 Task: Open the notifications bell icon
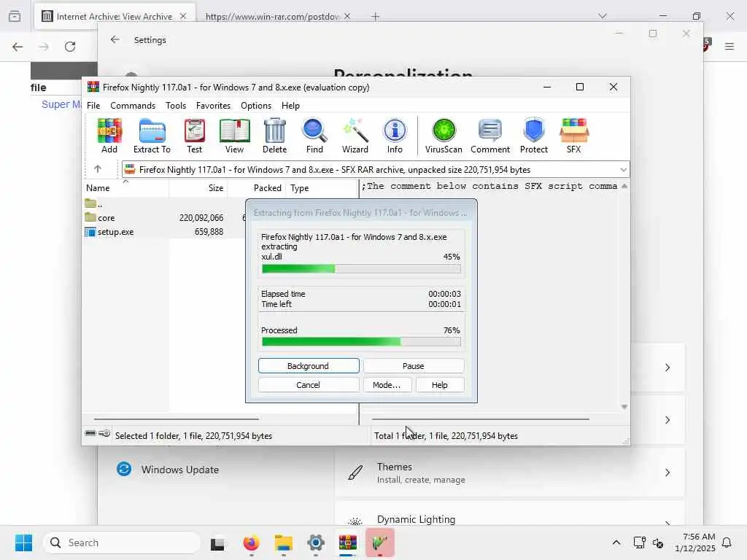727,542
